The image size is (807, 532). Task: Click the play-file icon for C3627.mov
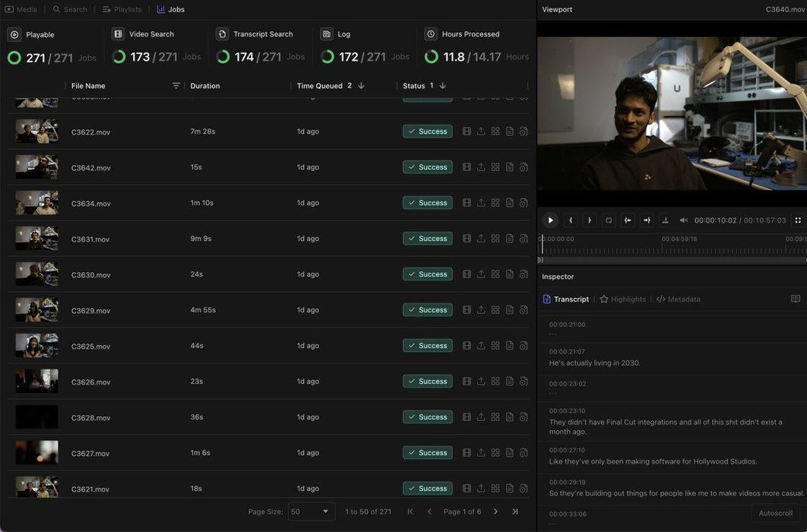coord(524,453)
